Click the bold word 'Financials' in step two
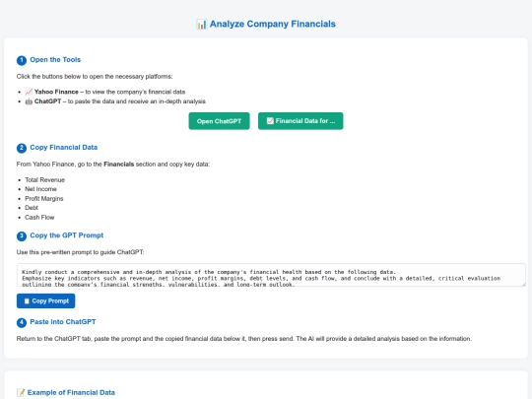Viewport: 532px width, 399px height. click(x=119, y=165)
